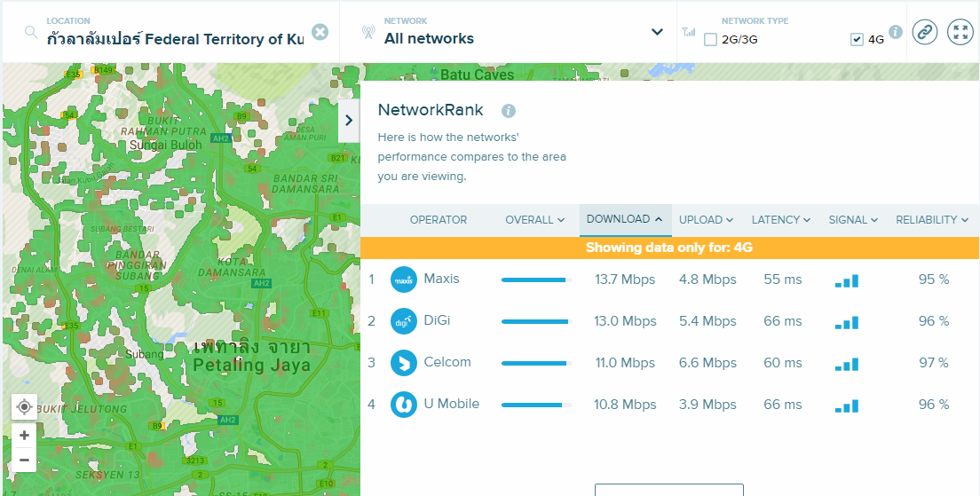Screen dimensions: 980x496
Task: Click the Maxis operator logo
Action: [x=404, y=279]
